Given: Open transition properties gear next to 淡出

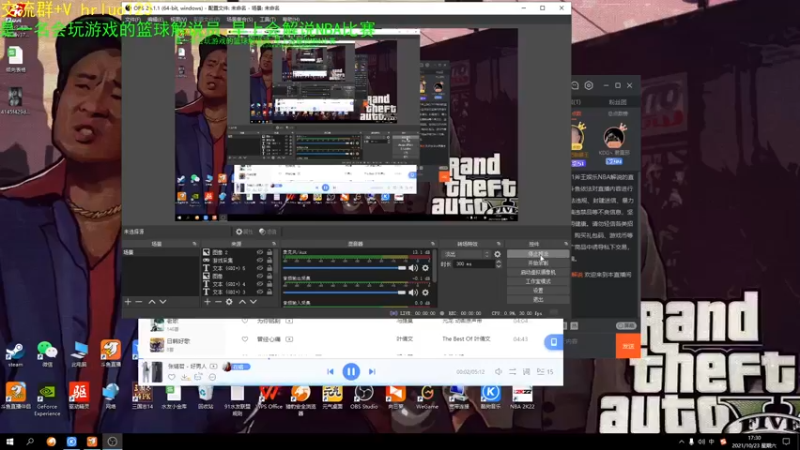Looking at the screenshot, I should 497,254.
